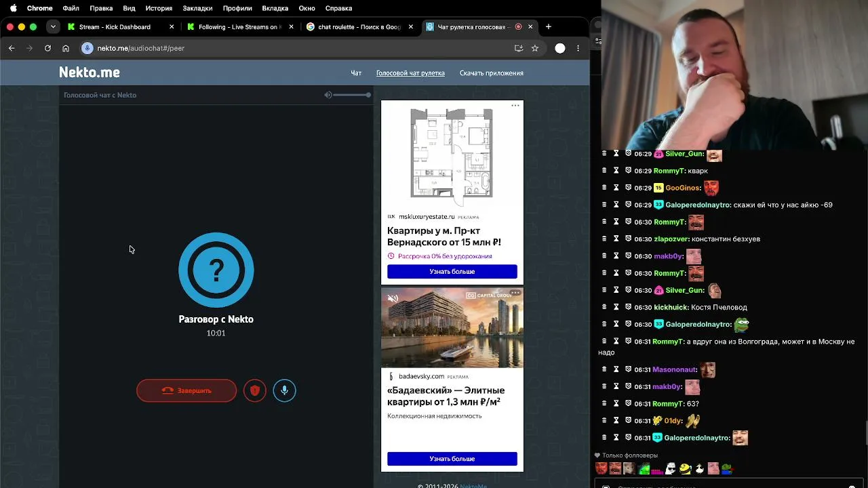Click the Только фолловеры label
The image size is (868, 488).
pos(630,455)
